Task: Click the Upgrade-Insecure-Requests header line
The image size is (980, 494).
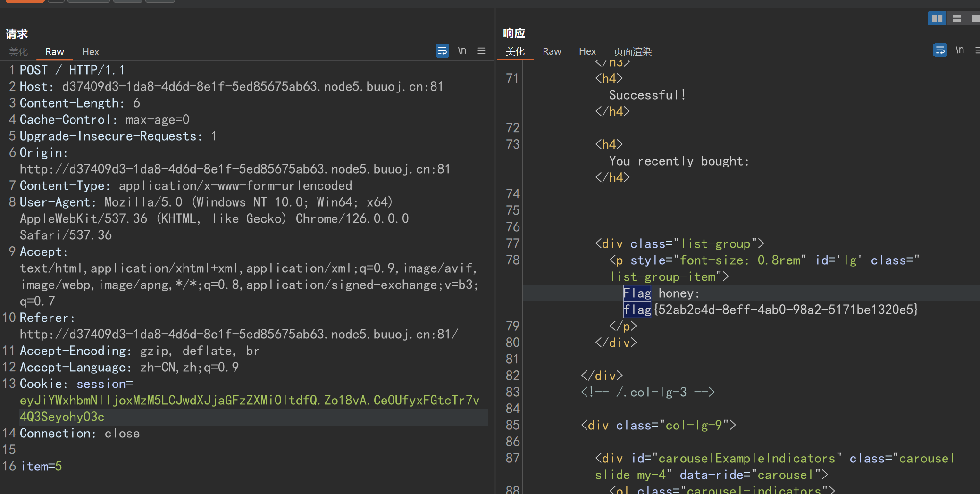Action: 118,136
